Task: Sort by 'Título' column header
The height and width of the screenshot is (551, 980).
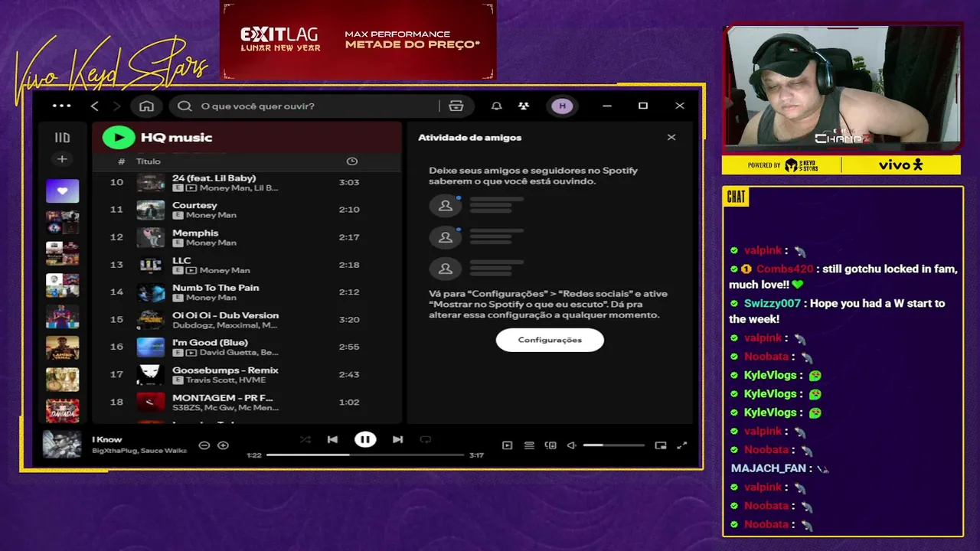Action: tap(149, 161)
